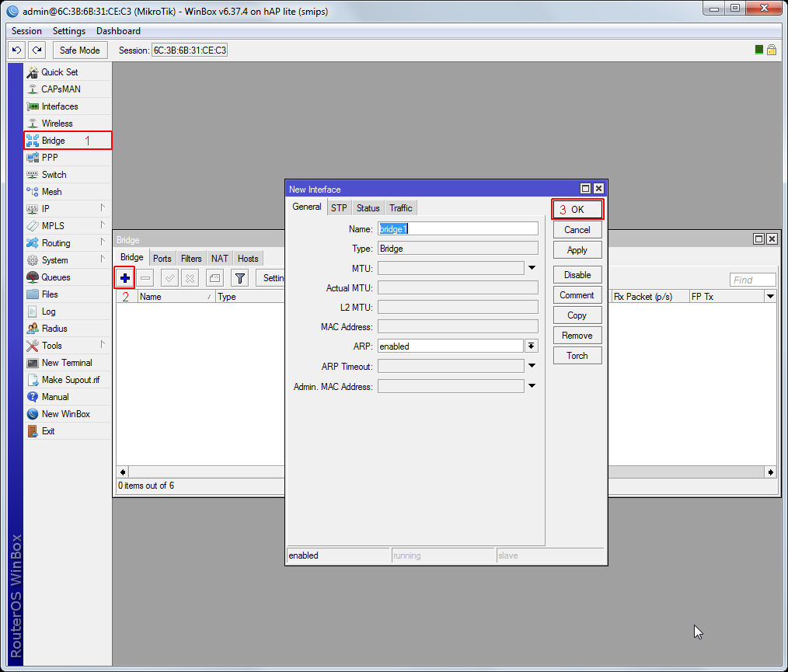This screenshot has height=672, width=788.
Task: Expand the ARP Timeout field arrow
Action: tap(532, 366)
